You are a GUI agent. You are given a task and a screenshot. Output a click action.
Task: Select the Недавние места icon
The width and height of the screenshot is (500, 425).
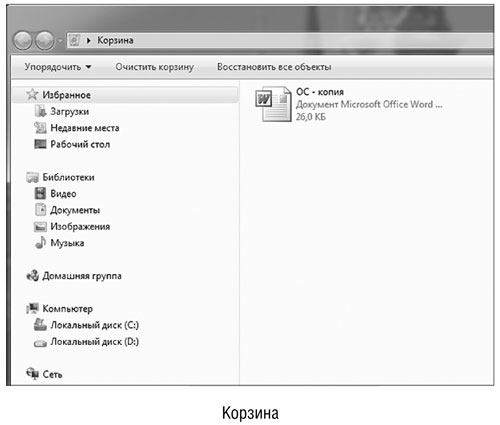pos(40,128)
